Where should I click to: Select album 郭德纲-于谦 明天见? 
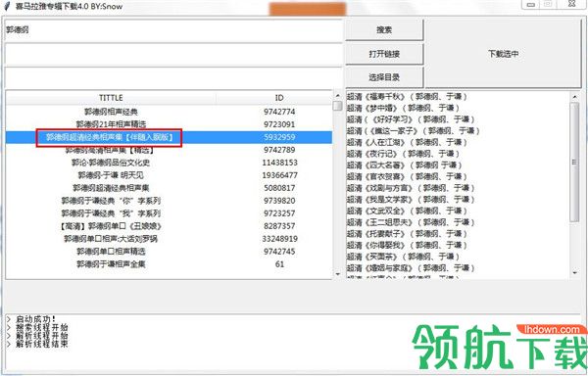point(169,175)
